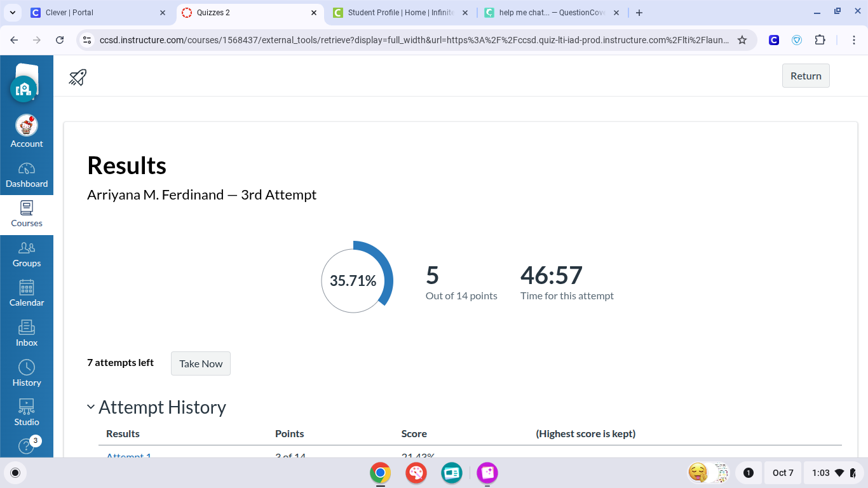Image resolution: width=868 pixels, height=488 pixels.
Task: Open the History sidebar item
Action: click(x=27, y=374)
